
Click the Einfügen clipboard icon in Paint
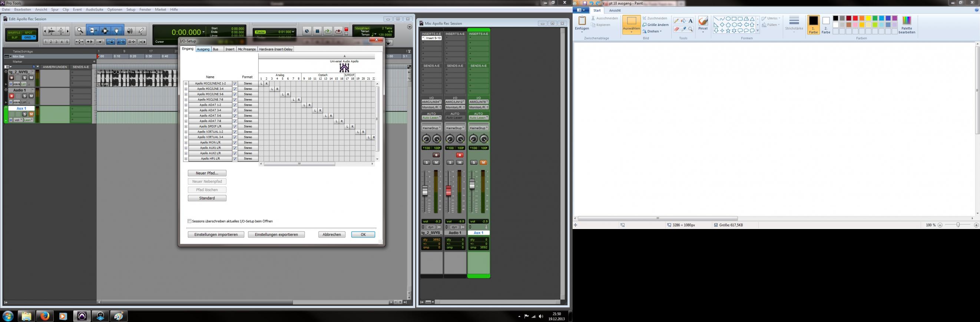pyautogui.click(x=582, y=21)
